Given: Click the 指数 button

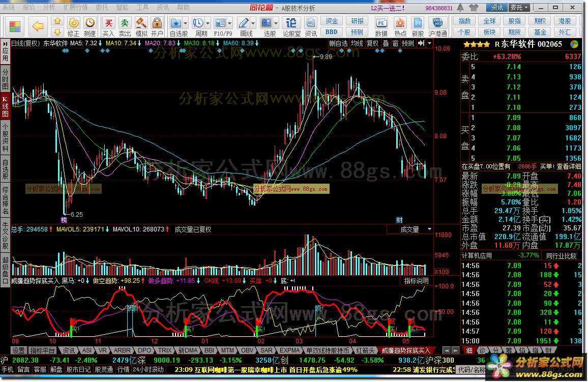Looking at the screenshot, I should click(464, 21).
